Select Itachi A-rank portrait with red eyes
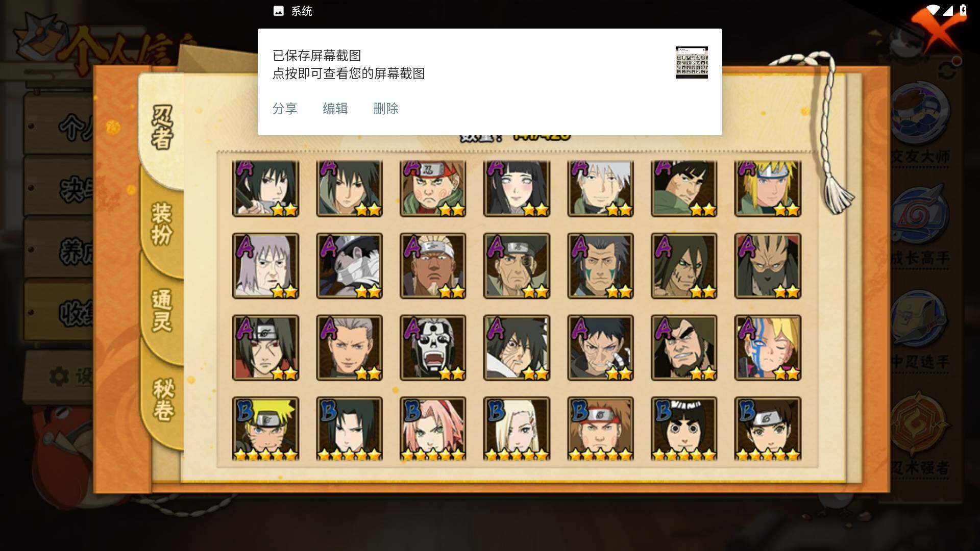Viewport: 980px width, 551px height. click(265, 348)
